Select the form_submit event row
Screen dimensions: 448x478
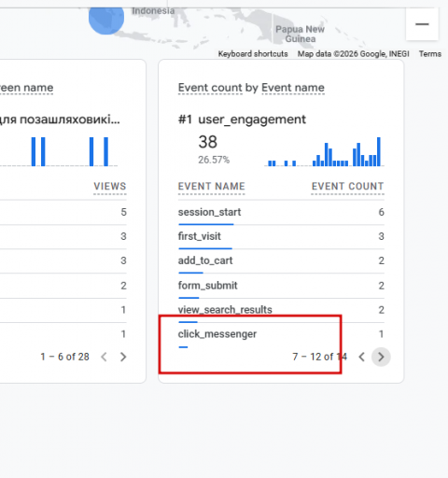tap(281, 286)
